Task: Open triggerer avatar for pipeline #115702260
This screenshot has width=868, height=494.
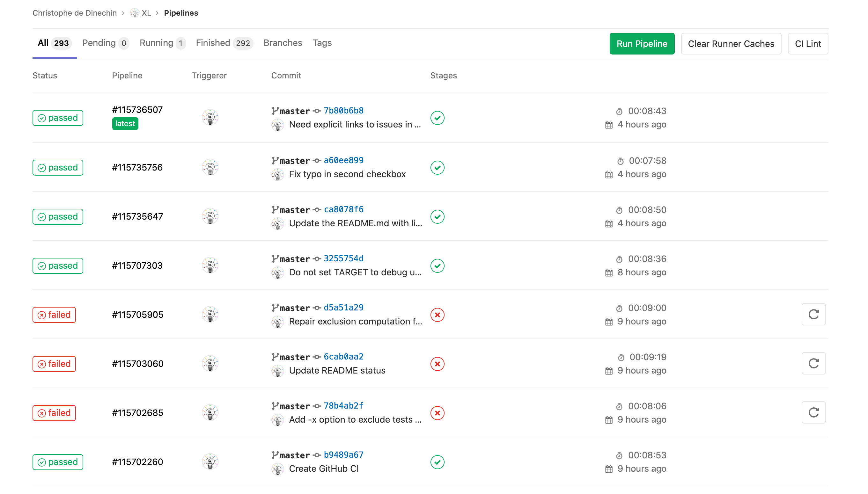Action: tap(210, 462)
